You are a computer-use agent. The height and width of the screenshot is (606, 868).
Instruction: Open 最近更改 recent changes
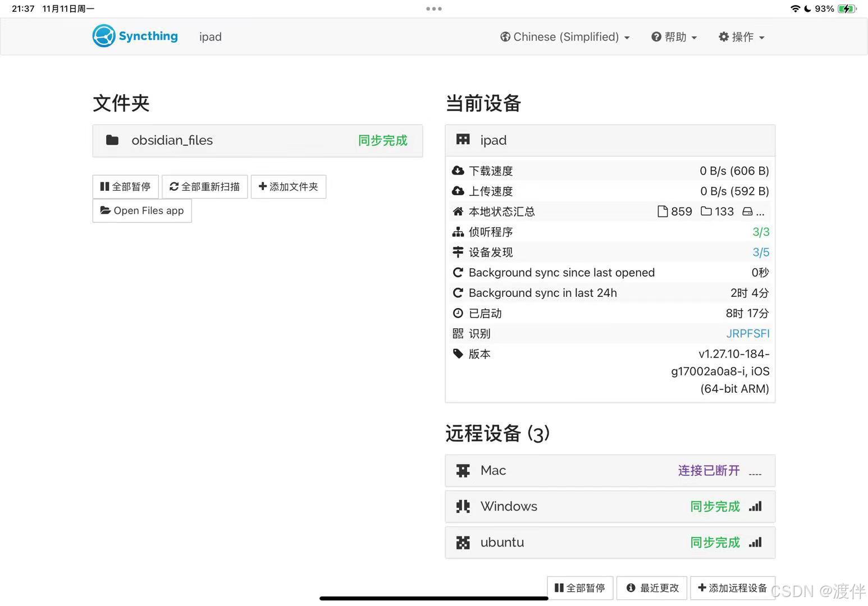(652, 587)
